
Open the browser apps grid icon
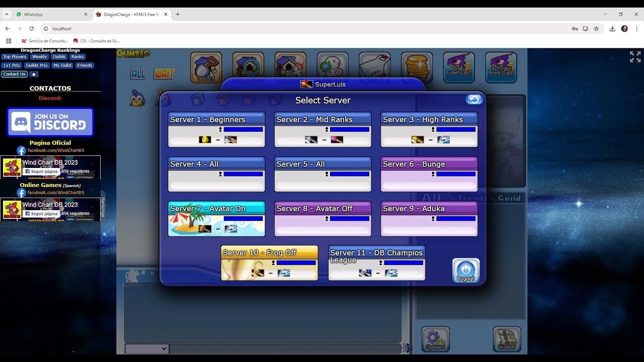pyautogui.click(x=9, y=41)
